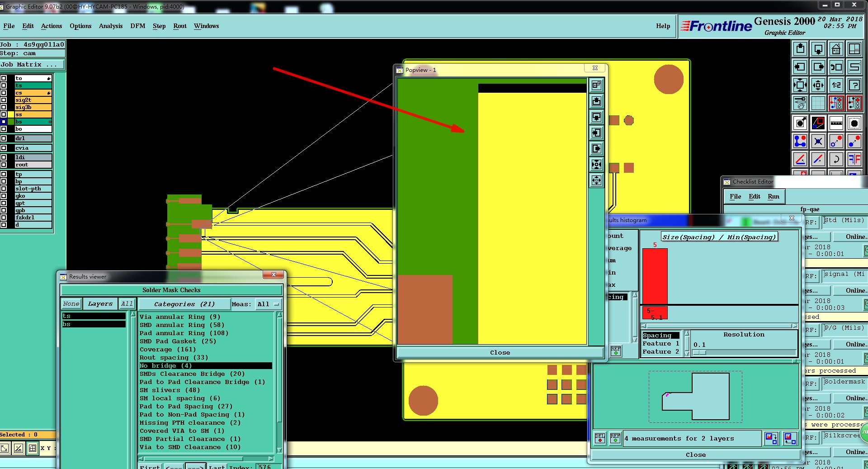Select the 'No bridge (4)' category
Viewport: 868px width, 469px height.
[x=205, y=365]
